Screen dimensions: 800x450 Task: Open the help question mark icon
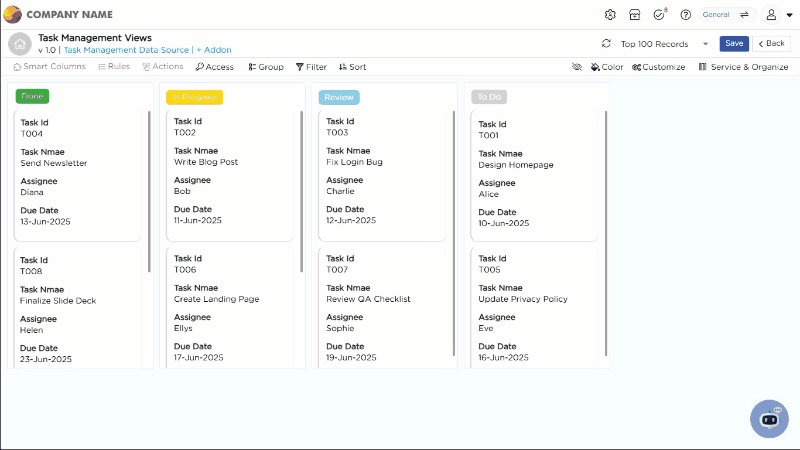coord(685,15)
